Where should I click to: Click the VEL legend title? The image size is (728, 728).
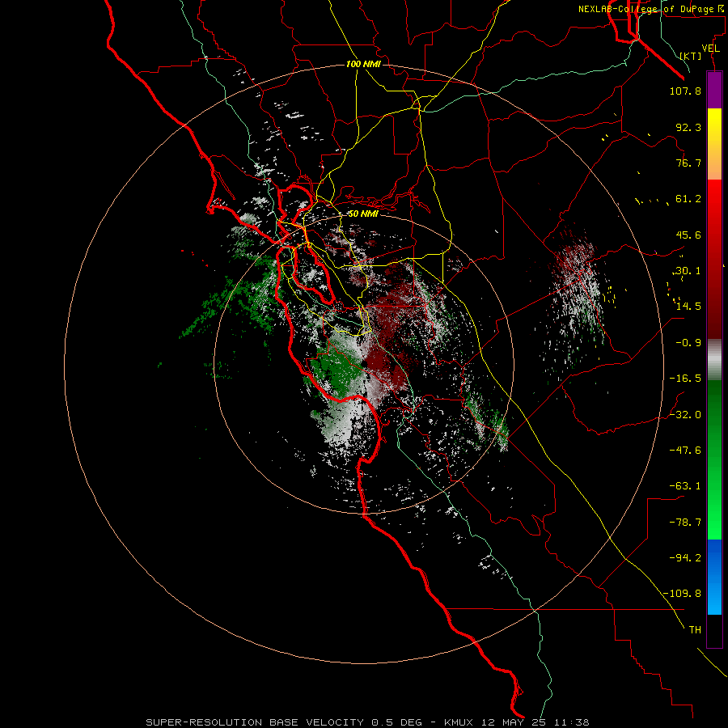[710, 49]
